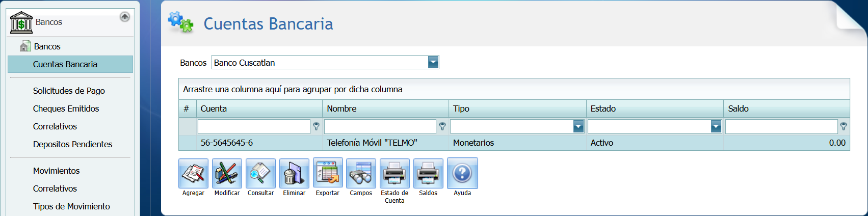
Task: Click the Agregar toolbar icon
Action: pos(193,173)
